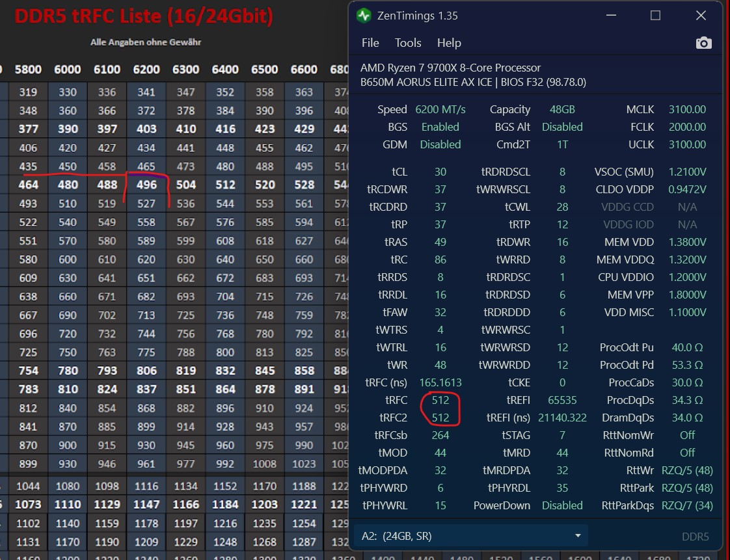Click the PowerDown value Disabled
The height and width of the screenshot is (560, 730).
tap(562, 505)
